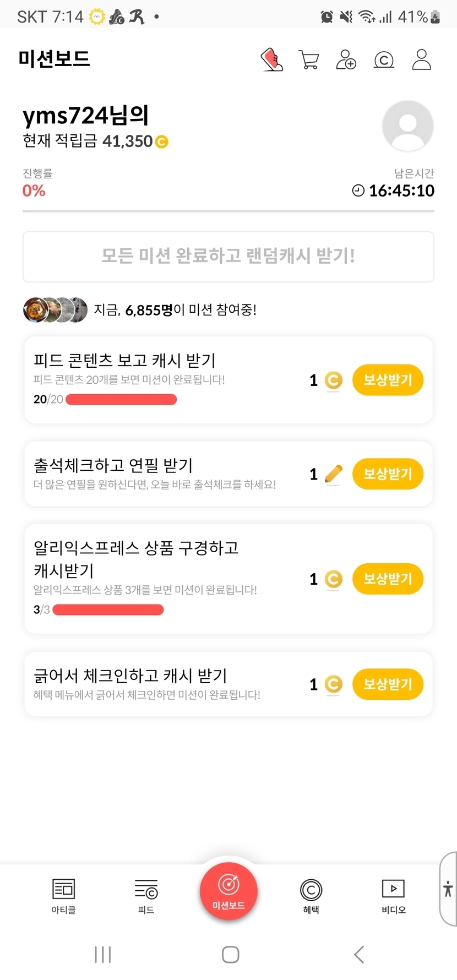Claim reward for 피드 콘텐츠 mission
Screen dimensions: 457x980
[388, 380]
